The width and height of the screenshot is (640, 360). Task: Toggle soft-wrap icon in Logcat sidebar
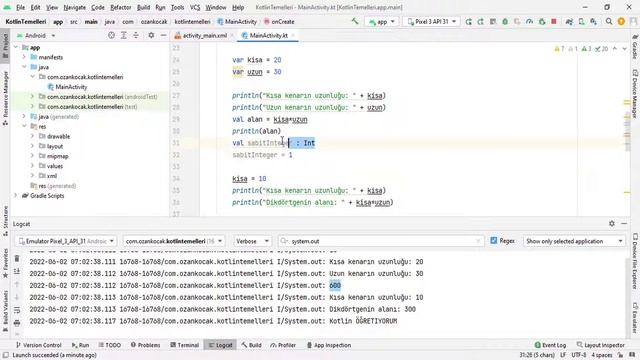tap(17, 310)
